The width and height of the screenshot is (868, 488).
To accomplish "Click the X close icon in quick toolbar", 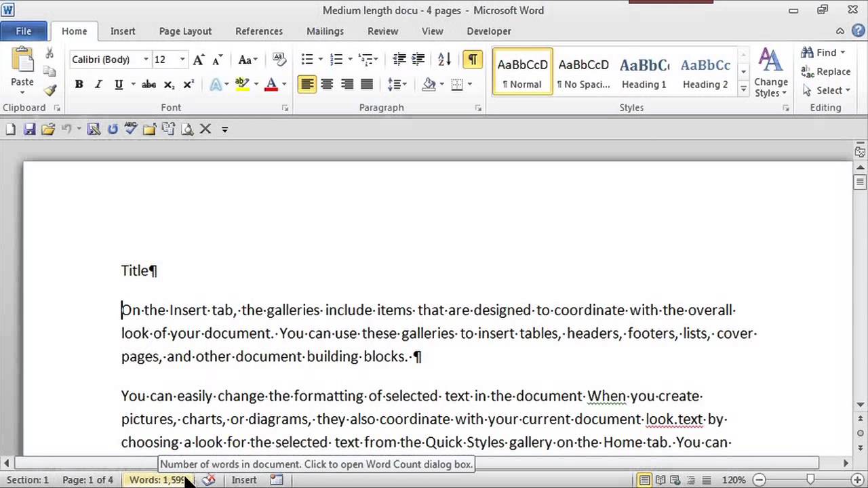I will tap(205, 129).
